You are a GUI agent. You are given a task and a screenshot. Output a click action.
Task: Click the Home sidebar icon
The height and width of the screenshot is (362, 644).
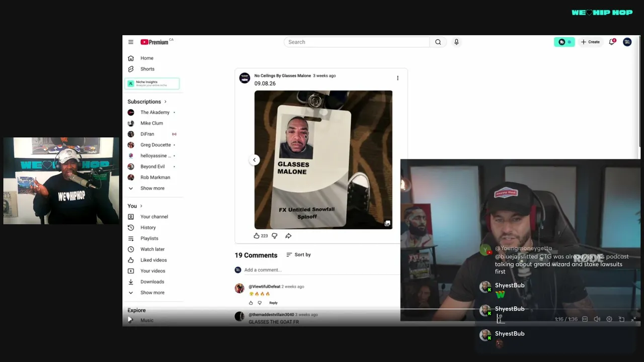(131, 58)
